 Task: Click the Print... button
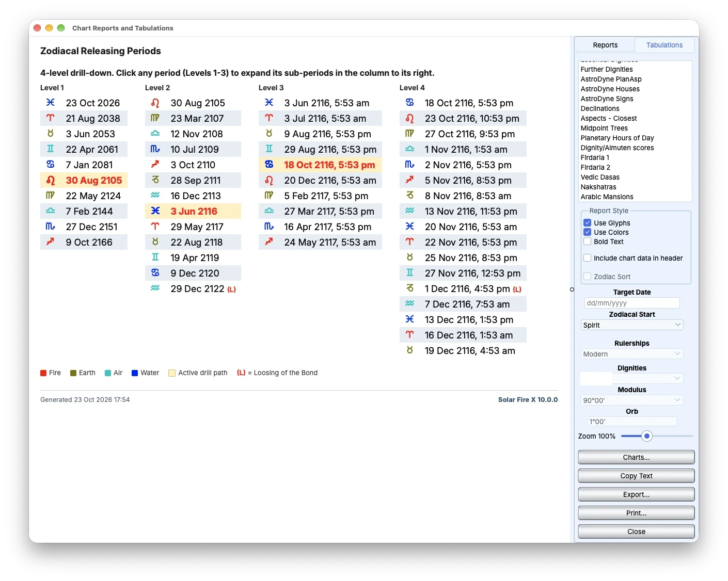coord(636,513)
